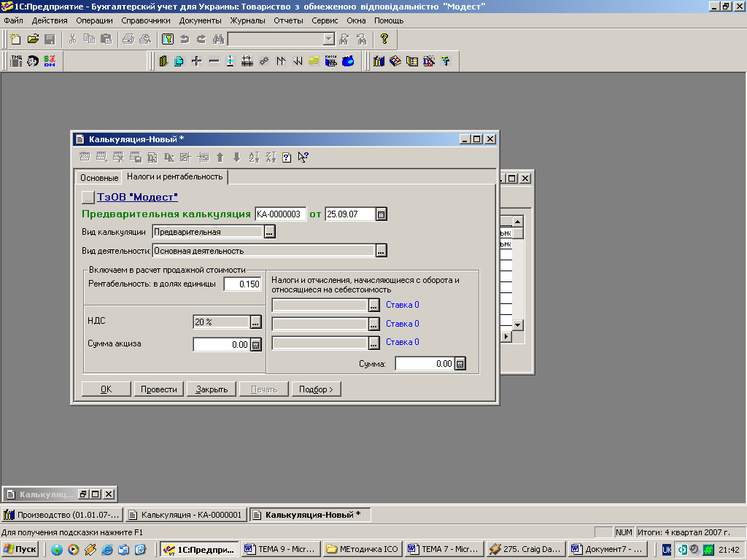Click the Print printer icon

click(x=128, y=39)
